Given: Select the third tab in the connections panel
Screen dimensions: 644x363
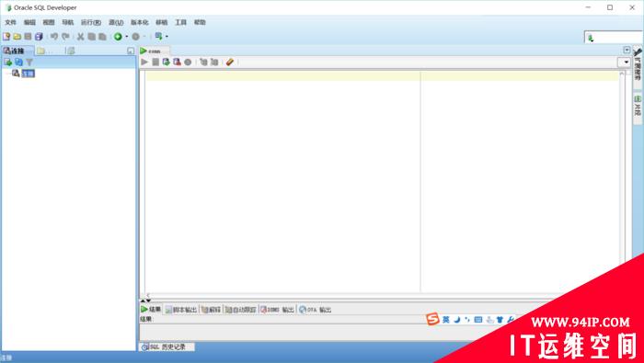Looking at the screenshot, I should pos(72,51).
